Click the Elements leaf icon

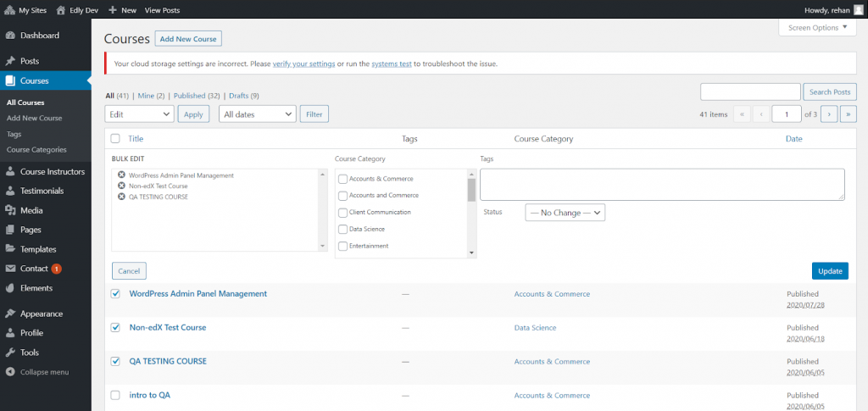10,288
